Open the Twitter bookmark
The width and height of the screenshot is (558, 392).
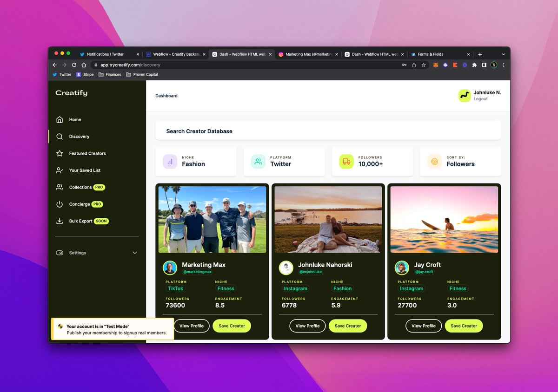click(62, 74)
